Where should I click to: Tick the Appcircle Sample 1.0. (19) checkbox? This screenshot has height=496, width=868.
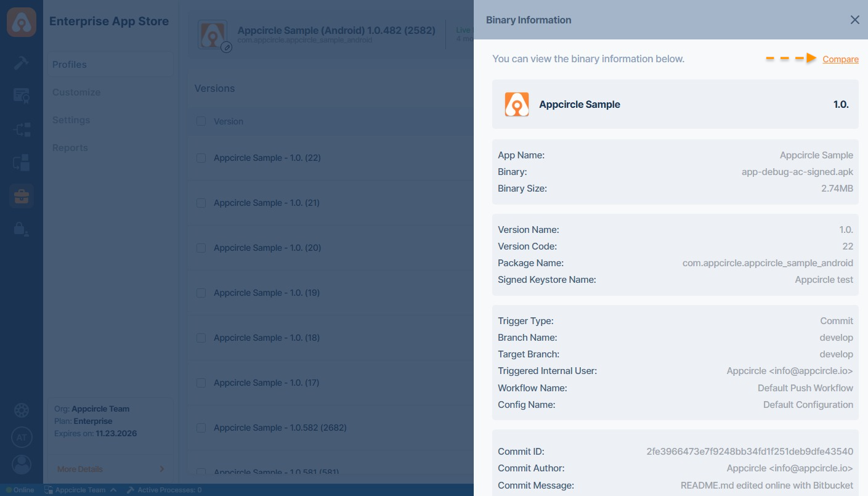201,293
